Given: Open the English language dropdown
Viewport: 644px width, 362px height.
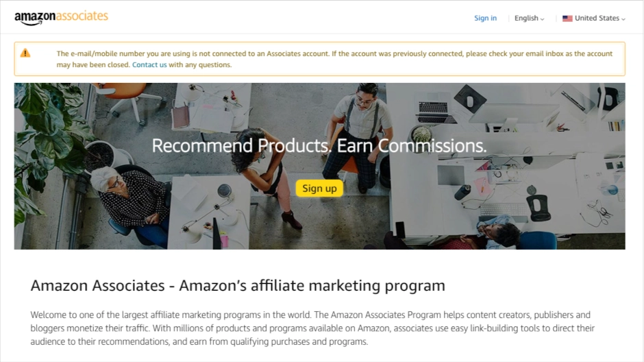Looking at the screenshot, I should pyautogui.click(x=529, y=18).
